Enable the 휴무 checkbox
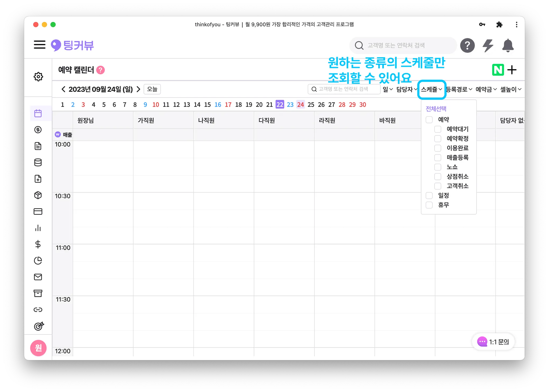Image resolution: width=549 pixels, height=392 pixels. pyautogui.click(x=429, y=205)
